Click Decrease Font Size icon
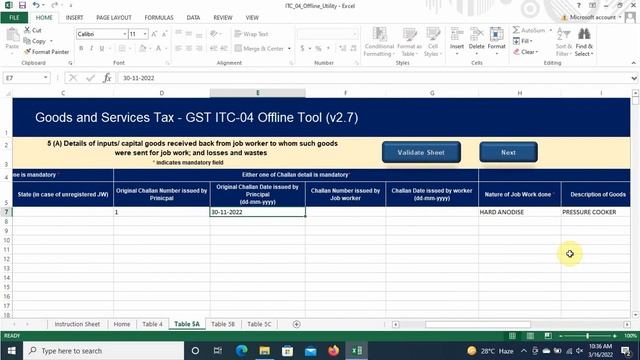Image resolution: width=640 pixels, height=360 pixels. (x=164, y=34)
